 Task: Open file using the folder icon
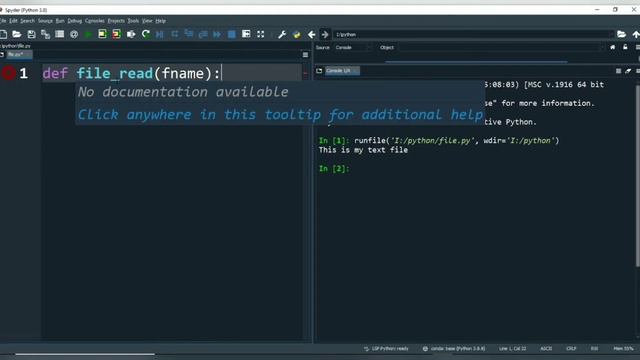pyautogui.click(x=17, y=34)
